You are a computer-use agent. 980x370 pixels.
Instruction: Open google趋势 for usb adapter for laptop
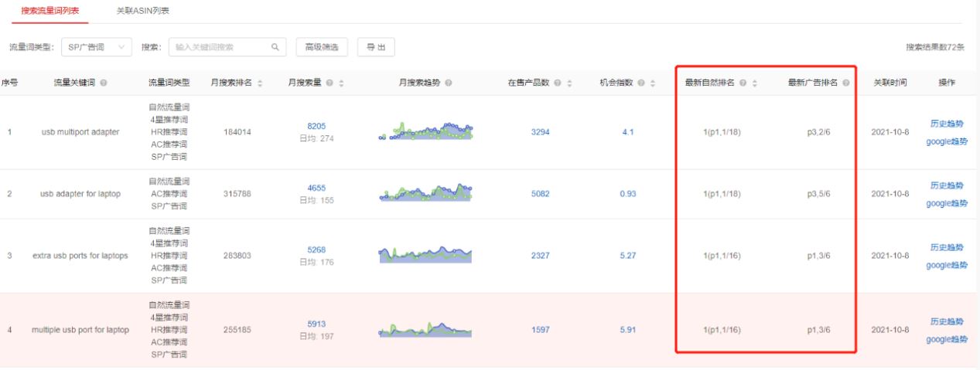[x=947, y=203]
